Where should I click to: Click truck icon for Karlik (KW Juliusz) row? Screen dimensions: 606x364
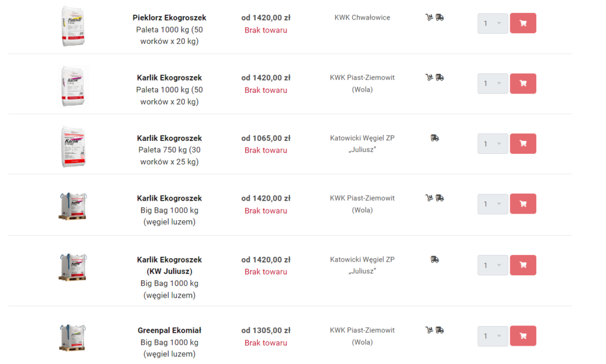pyautogui.click(x=434, y=260)
